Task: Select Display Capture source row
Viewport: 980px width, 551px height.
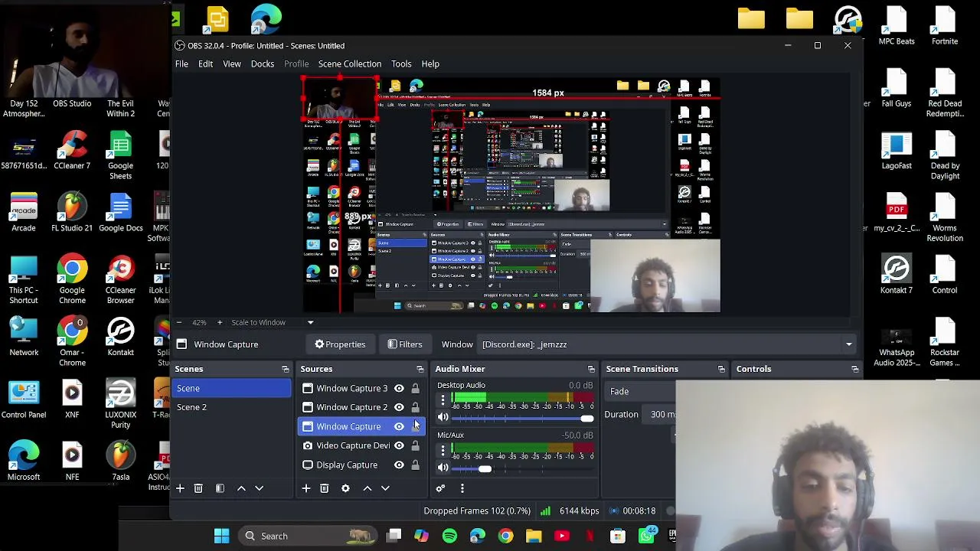Action: [361, 465]
